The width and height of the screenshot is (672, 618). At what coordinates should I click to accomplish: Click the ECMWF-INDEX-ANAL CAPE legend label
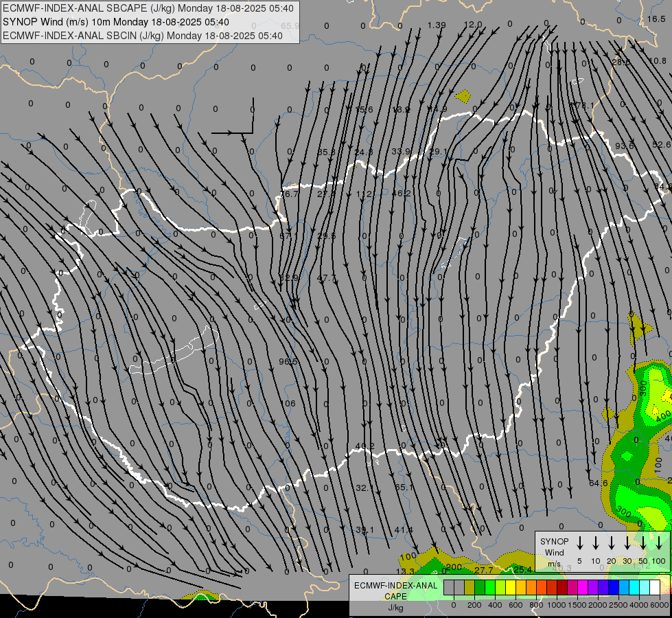click(395, 591)
